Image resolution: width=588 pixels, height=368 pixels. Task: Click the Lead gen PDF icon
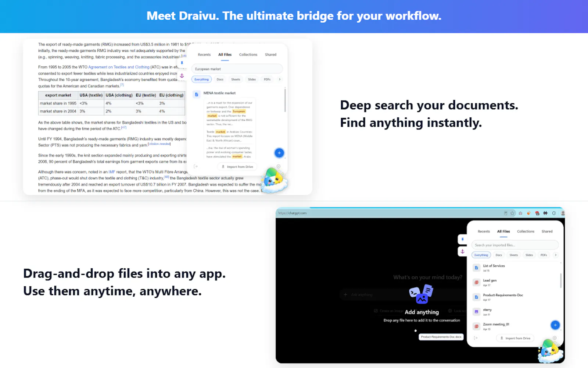click(477, 283)
